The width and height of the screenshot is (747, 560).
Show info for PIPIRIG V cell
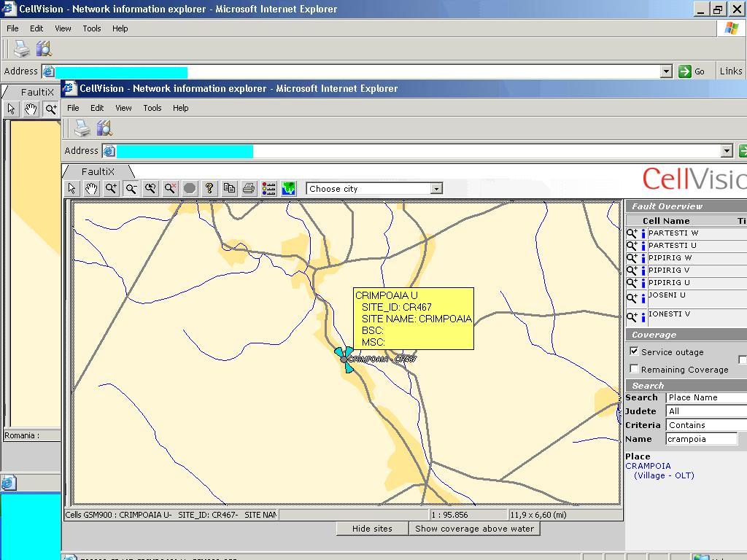coord(643,271)
